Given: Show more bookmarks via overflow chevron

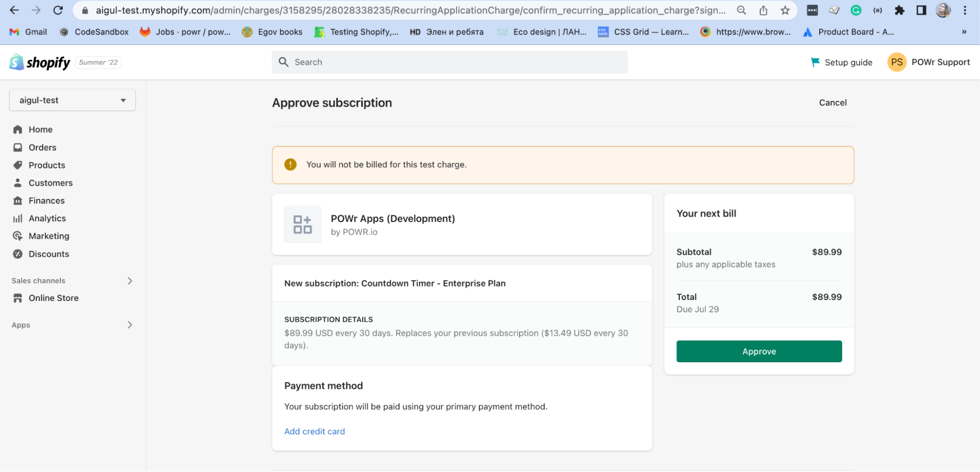Looking at the screenshot, I should pyautogui.click(x=964, y=32).
